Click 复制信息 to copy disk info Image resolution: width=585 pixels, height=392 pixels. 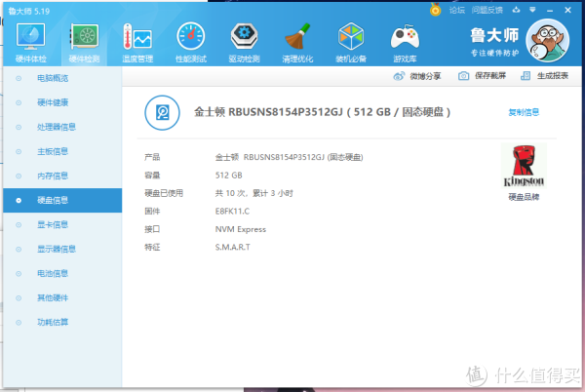(x=524, y=112)
